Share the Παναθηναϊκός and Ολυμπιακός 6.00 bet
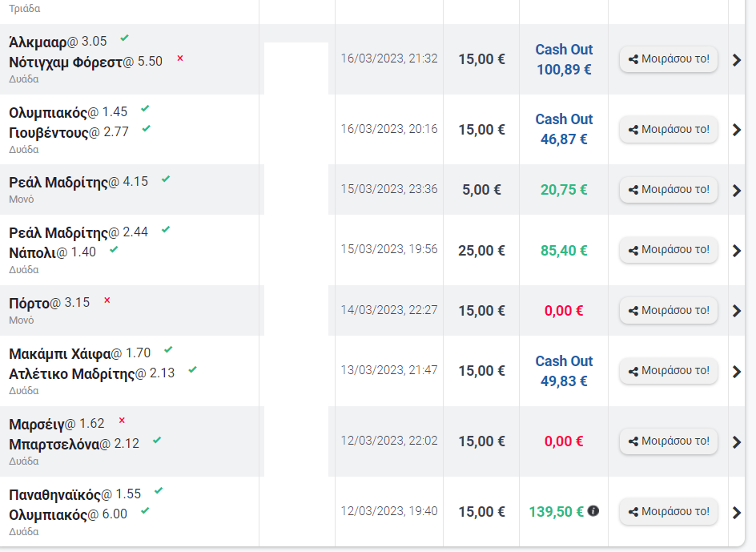 pos(668,512)
